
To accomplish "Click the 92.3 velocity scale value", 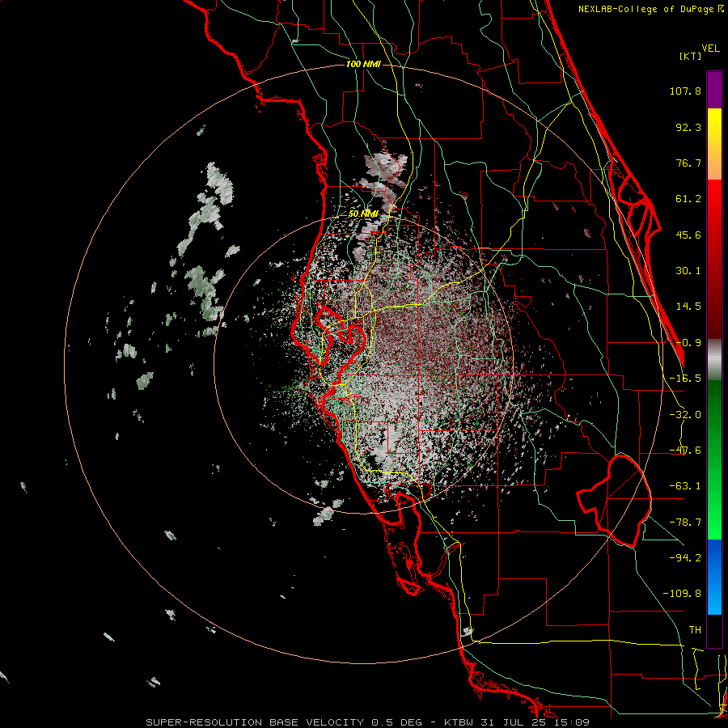I will 688,127.
